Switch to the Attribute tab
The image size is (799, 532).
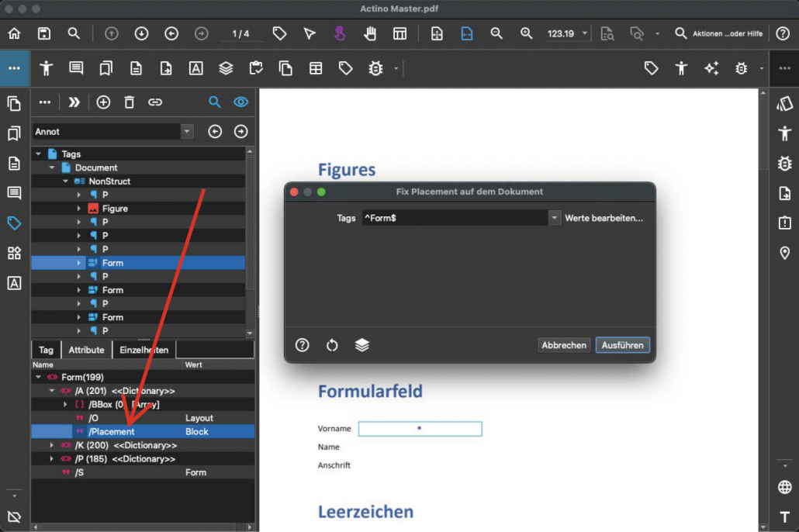click(85, 350)
